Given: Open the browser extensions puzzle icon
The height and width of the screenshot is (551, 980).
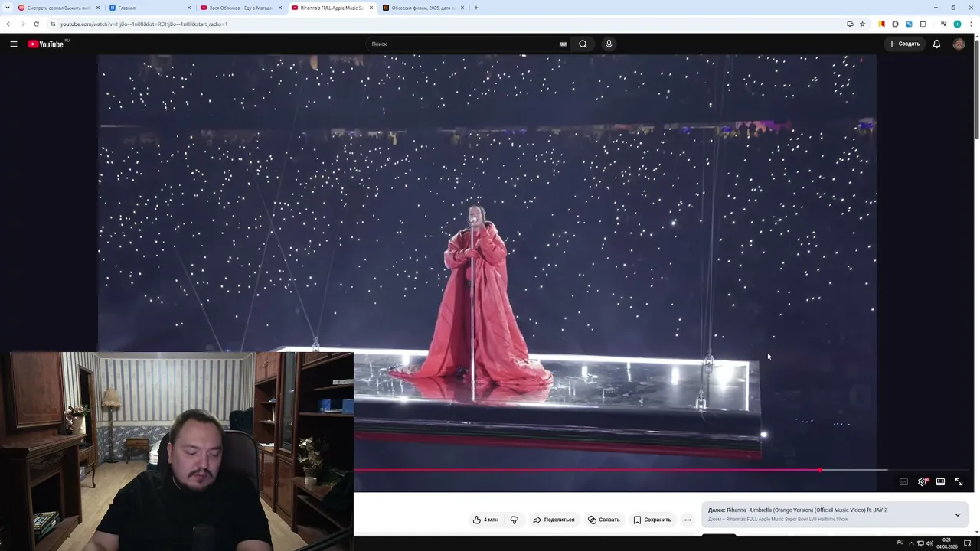Looking at the screenshot, I should coord(923,24).
